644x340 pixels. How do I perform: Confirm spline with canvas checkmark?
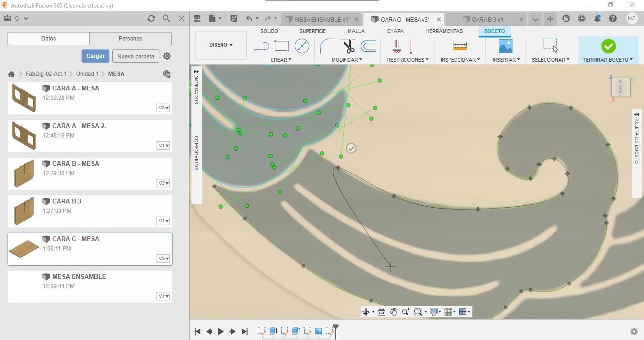(351, 148)
